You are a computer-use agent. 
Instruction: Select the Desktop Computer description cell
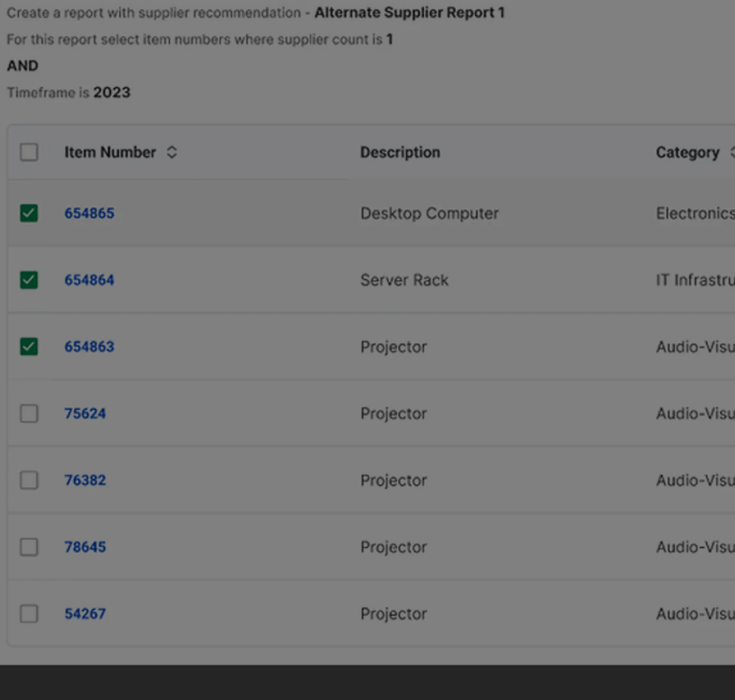[429, 213]
